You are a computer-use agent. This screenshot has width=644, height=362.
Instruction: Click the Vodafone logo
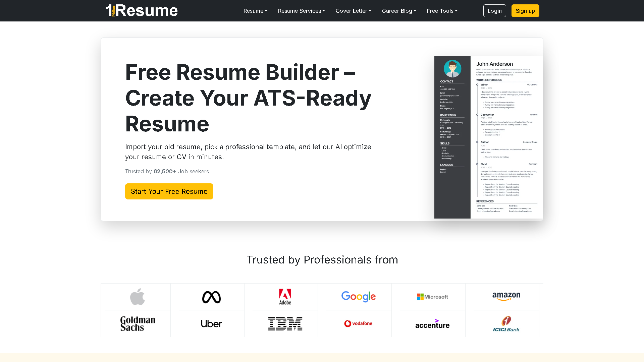358,323
